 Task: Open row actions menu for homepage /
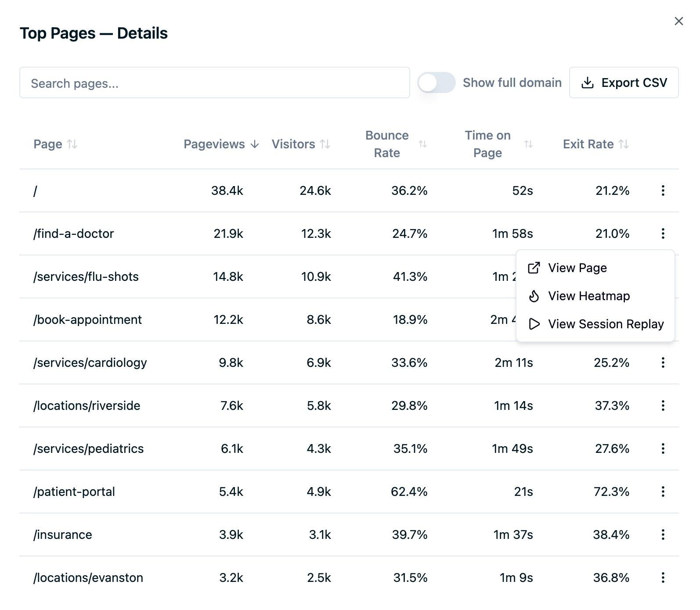pos(663,190)
